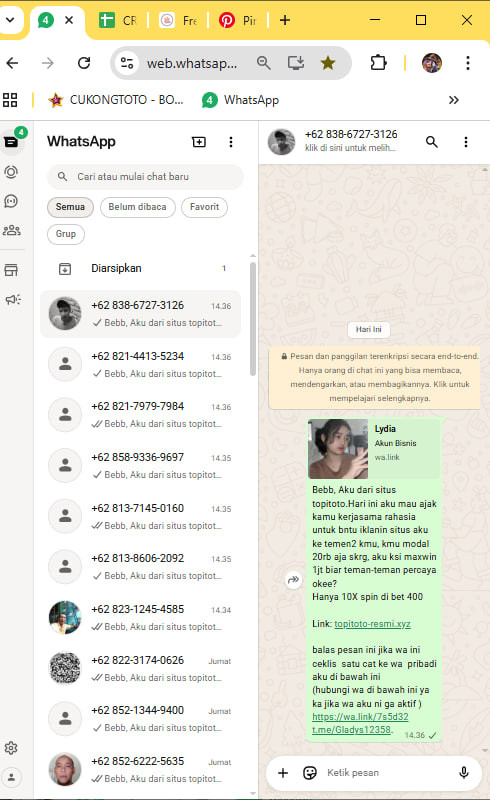
Task: Forward the message using arrow icon
Action: [x=293, y=580]
